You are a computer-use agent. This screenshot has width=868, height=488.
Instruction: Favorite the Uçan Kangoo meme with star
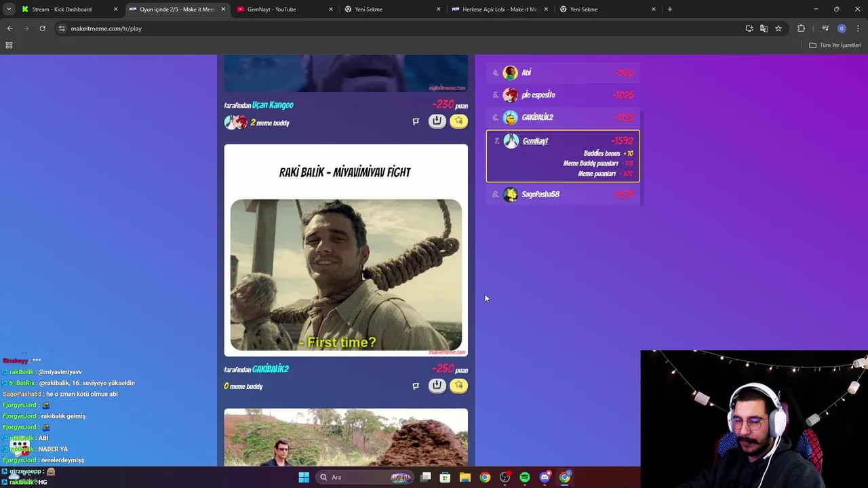coord(459,121)
